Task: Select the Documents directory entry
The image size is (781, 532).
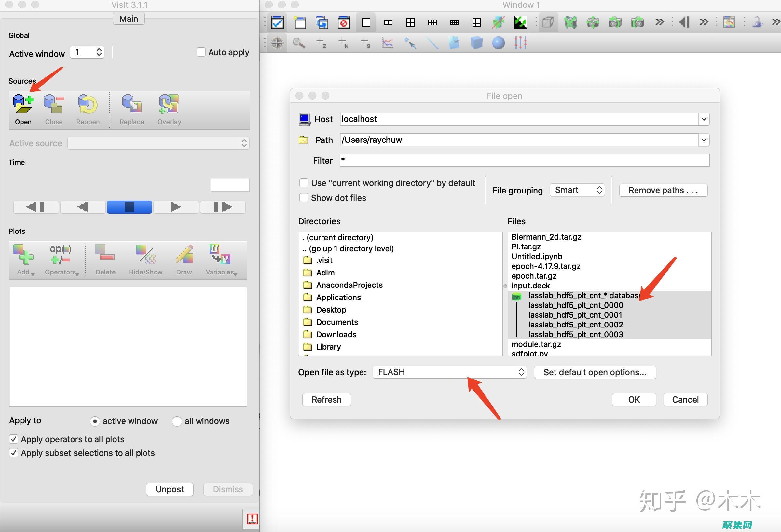Action: point(337,322)
